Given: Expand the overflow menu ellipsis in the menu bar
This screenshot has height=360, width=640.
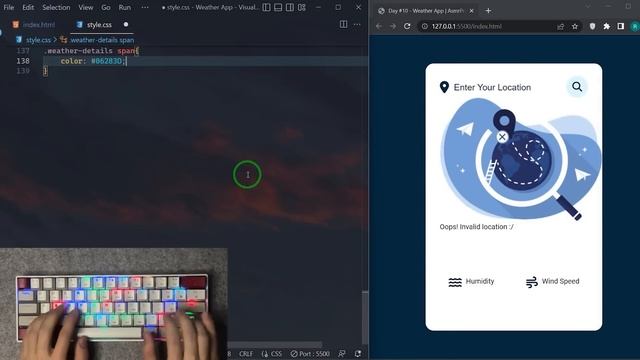Looking at the screenshot, I should [x=145, y=7].
